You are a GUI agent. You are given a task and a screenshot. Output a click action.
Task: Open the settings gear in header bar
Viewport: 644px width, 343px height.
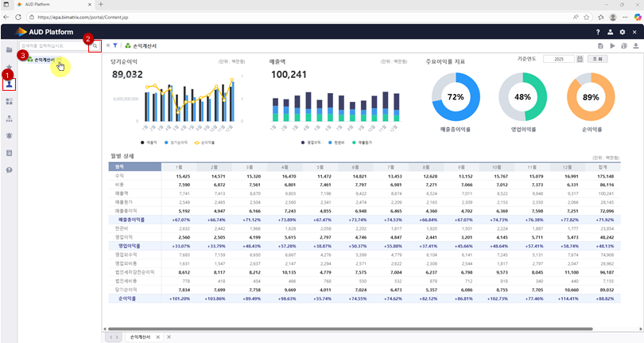point(622,32)
